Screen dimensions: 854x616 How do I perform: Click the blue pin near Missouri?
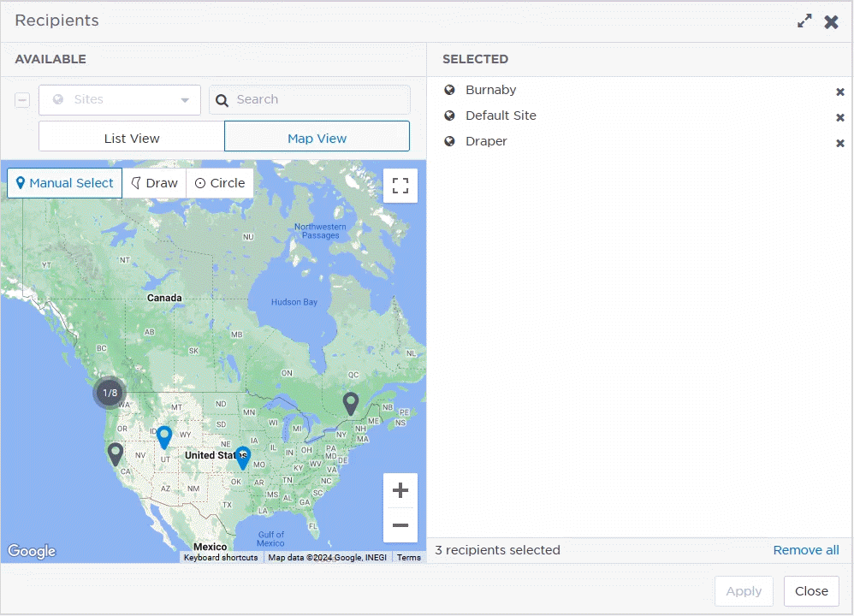pos(242,458)
